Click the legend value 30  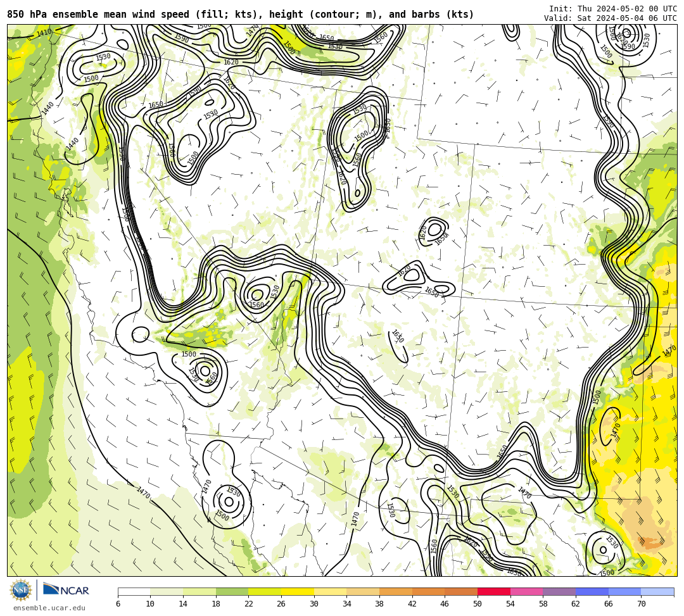(314, 604)
